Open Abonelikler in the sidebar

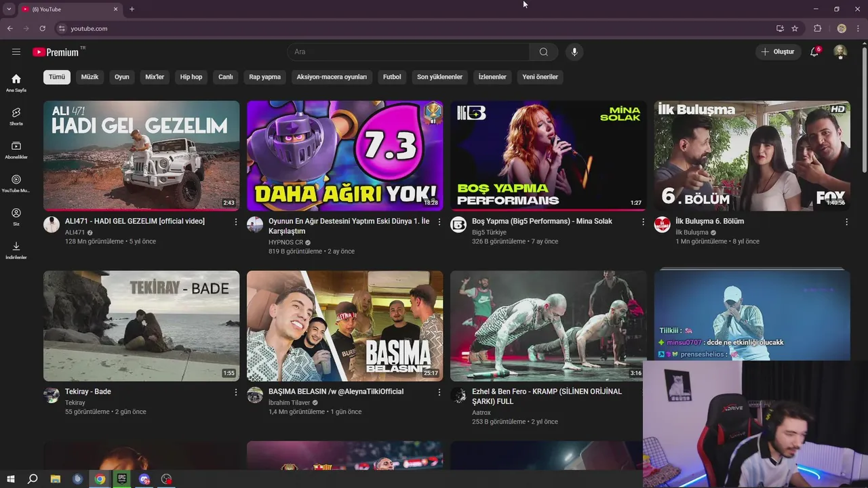click(x=16, y=150)
